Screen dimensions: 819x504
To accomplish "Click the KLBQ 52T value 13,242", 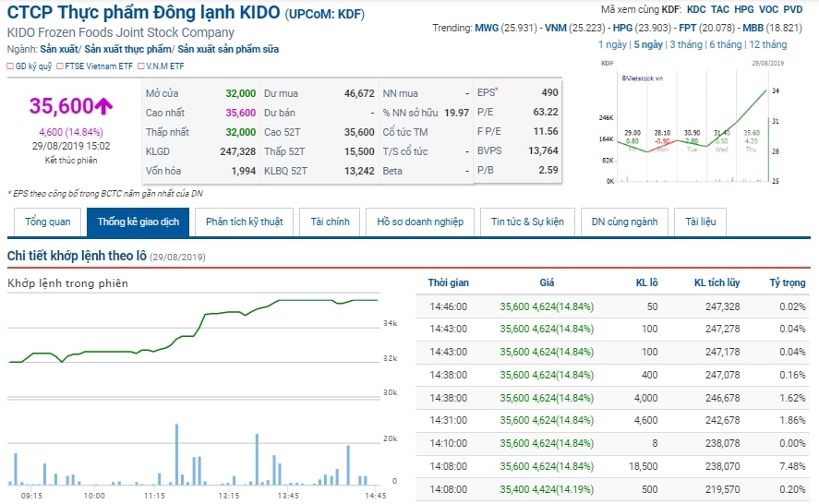I will coord(359,171).
